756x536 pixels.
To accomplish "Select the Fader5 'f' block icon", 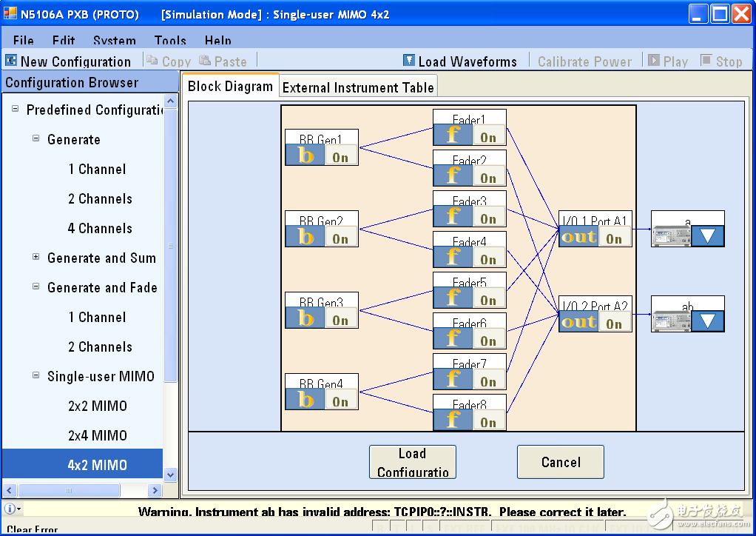I will pyautogui.click(x=453, y=298).
